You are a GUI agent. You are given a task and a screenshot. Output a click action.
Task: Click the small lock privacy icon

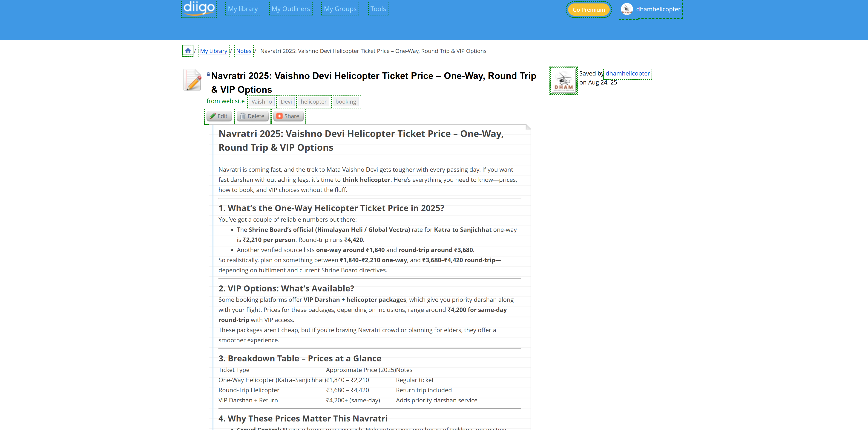[208, 74]
